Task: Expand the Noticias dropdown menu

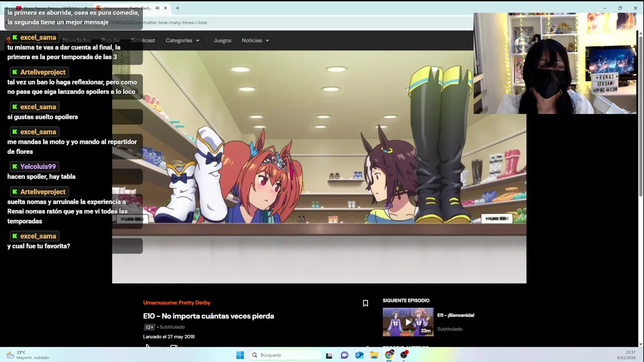Action: point(256,40)
